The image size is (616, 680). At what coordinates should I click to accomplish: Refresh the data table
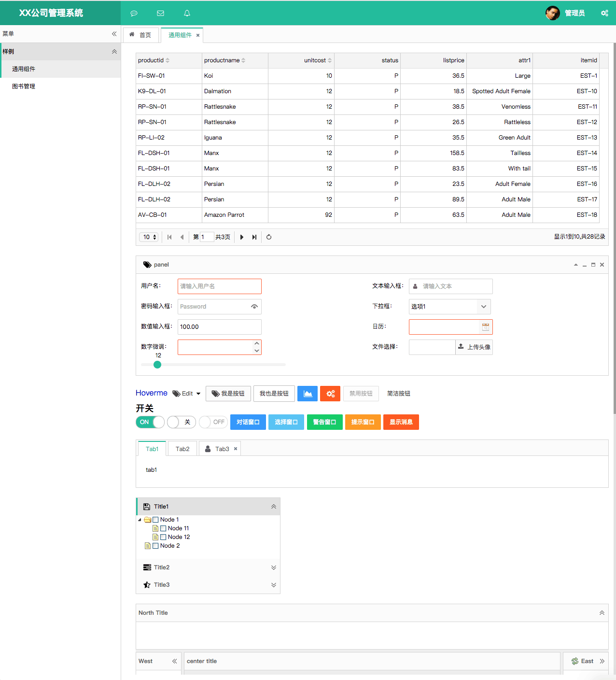click(x=269, y=237)
